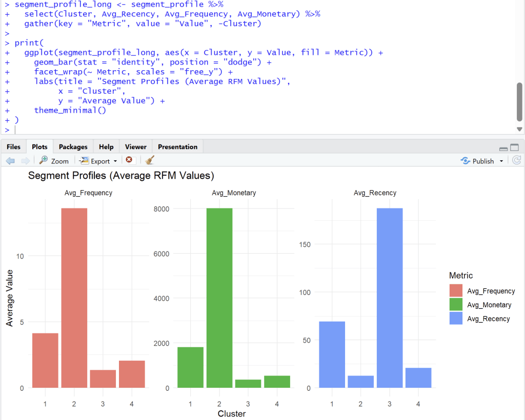Switch to the Files tab
Viewport: 525px width, 420px height.
(x=14, y=147)
